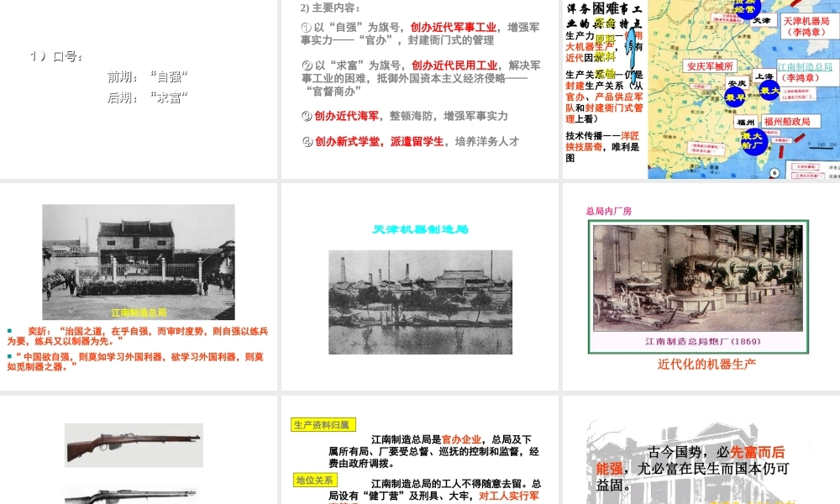Click the red text 创办近代民用工业
The width and height of the screenshot is (840, 504).
point(454,66)
